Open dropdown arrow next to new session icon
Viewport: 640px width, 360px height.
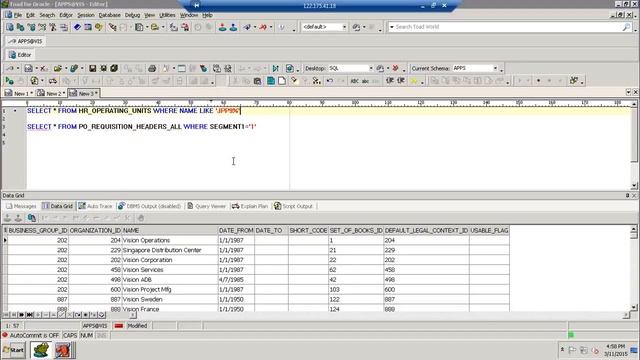click(x=18, y=68)
